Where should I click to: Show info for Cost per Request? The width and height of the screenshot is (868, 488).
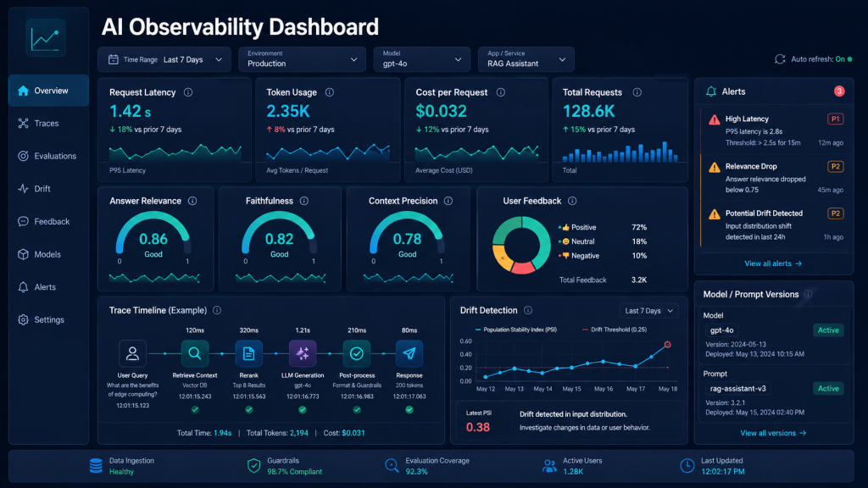point(500,92)
